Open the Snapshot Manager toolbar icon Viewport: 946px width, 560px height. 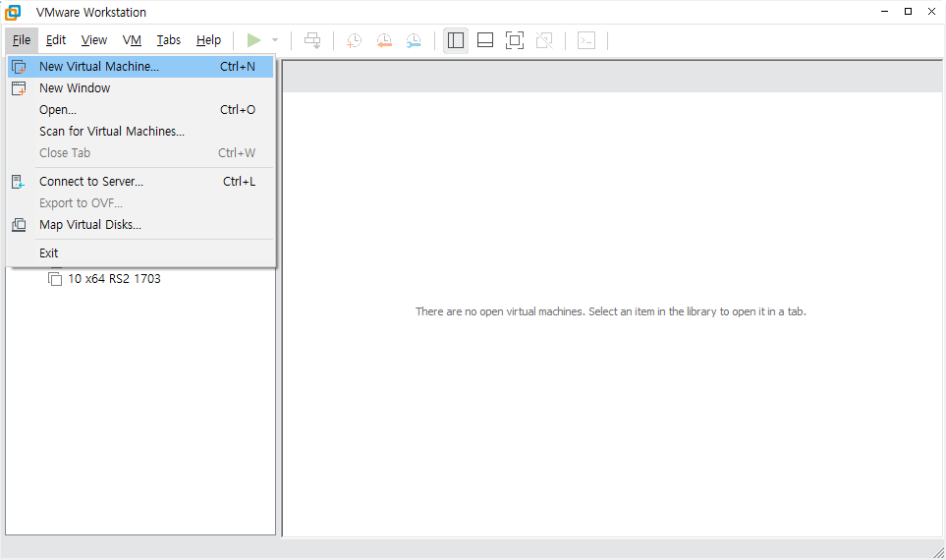pyautogui.click(x=414, y=40)
